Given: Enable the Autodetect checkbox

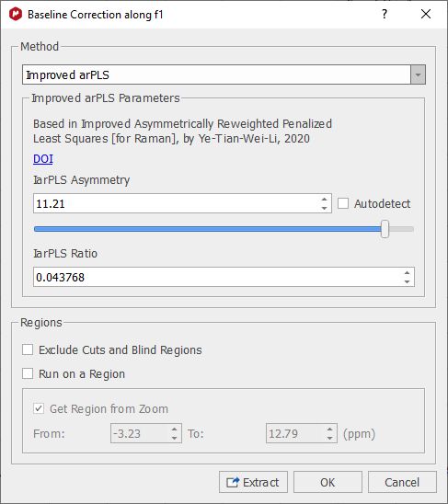Looking at the screenshot, I should pyautogui.click(x=343, y=203).
